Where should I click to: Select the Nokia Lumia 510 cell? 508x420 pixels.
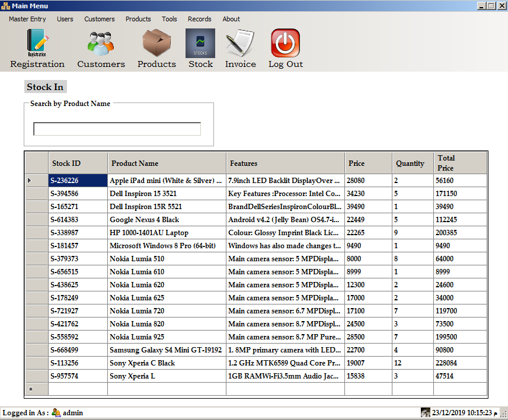point(167,259)
